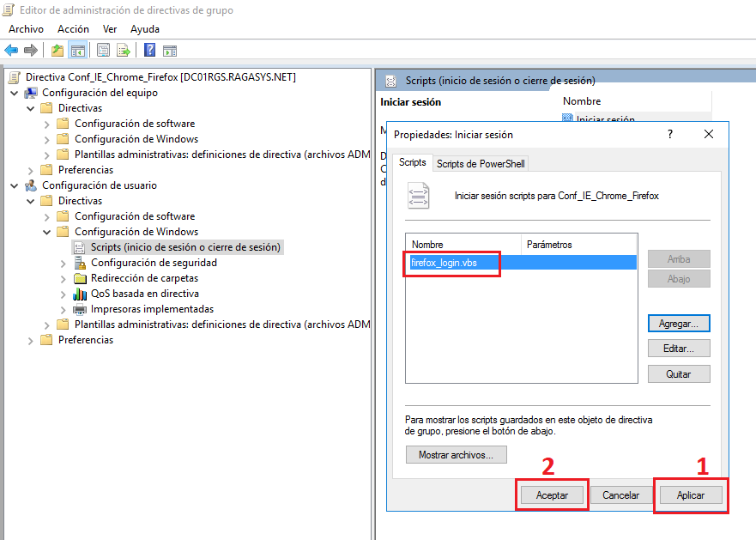Open the Export list toolbar icon

pyautogui.click(x=123, y=50)
